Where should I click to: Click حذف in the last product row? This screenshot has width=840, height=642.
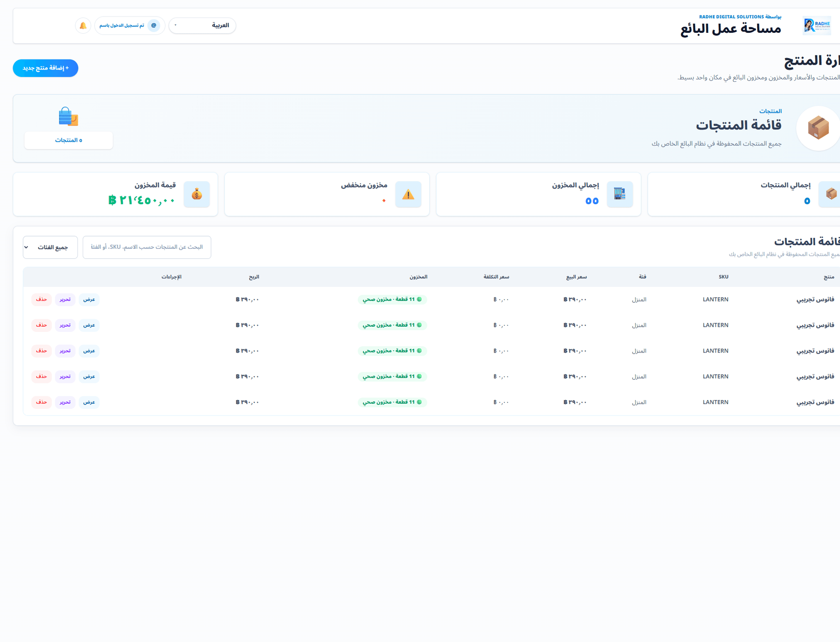coord(42,402)
